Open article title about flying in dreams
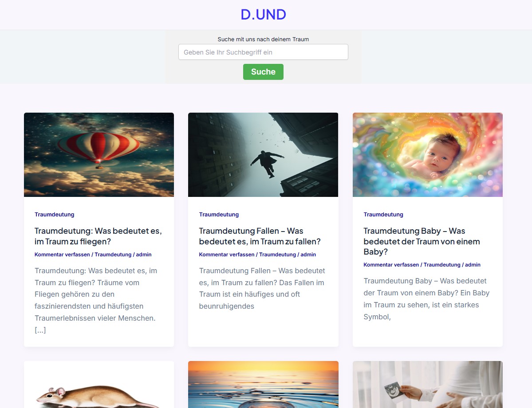Viewport: 532px width, 408px height. 98,236
